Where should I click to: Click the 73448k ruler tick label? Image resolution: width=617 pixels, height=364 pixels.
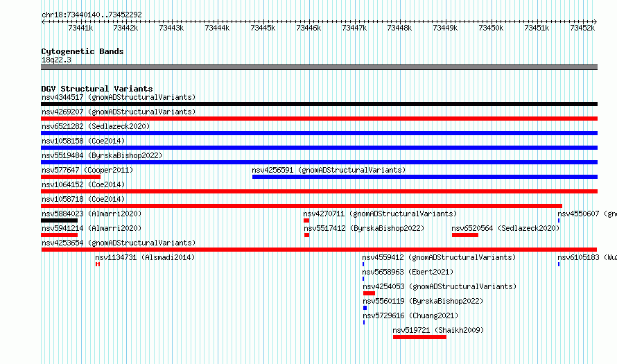click(399, 28)
